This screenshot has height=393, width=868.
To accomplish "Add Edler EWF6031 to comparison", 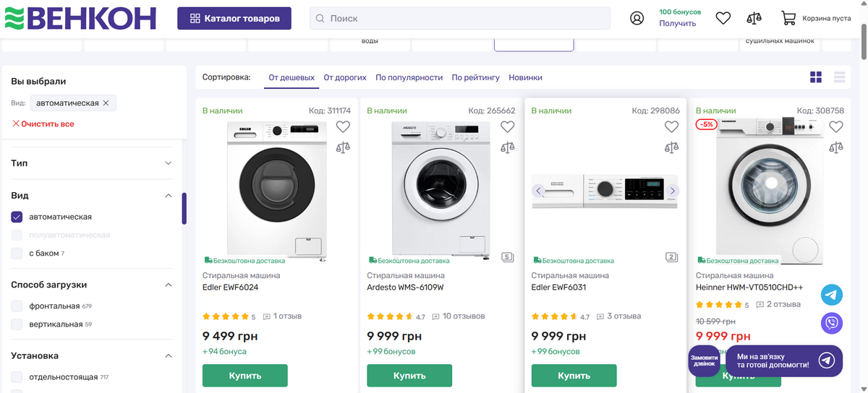I will point(672,147).
